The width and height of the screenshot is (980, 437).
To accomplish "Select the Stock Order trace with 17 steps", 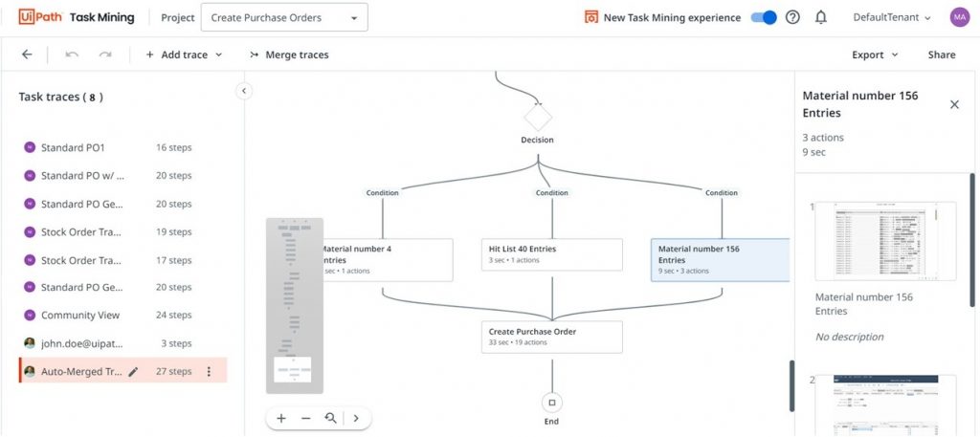I will [123, 260].
